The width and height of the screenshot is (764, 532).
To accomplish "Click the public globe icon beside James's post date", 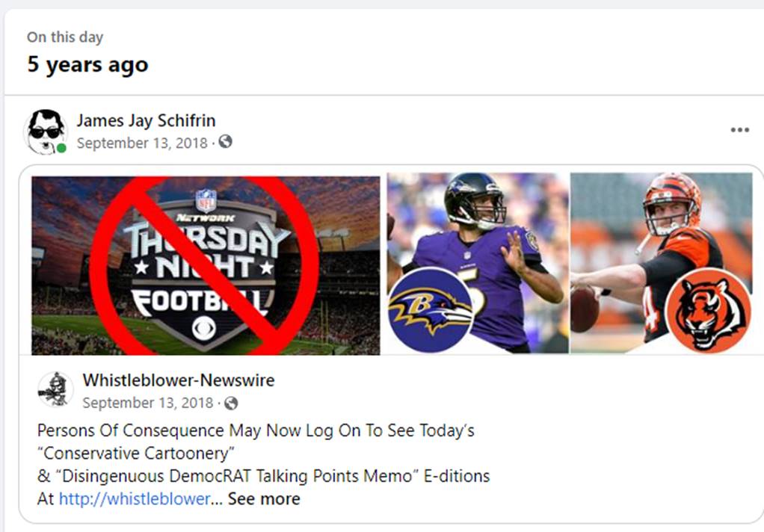I will point(225,142).
